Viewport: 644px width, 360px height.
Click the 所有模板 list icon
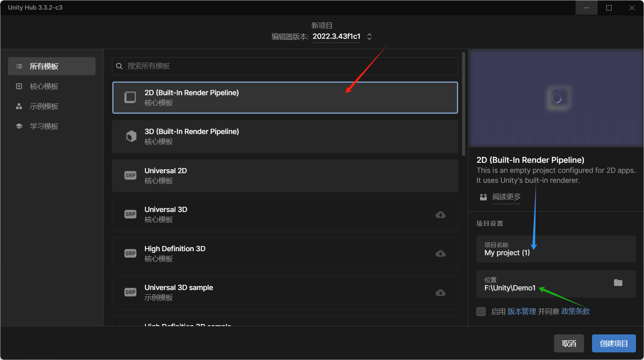pos(19,66)
